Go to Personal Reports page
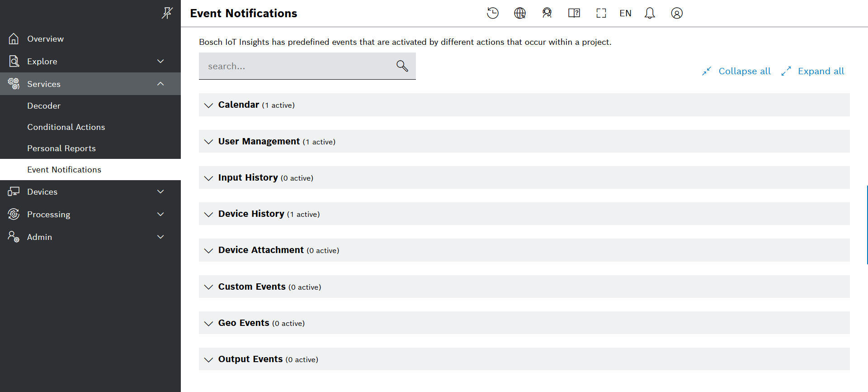Viewport: 868px width, 392px height. [x=61, y=148]
